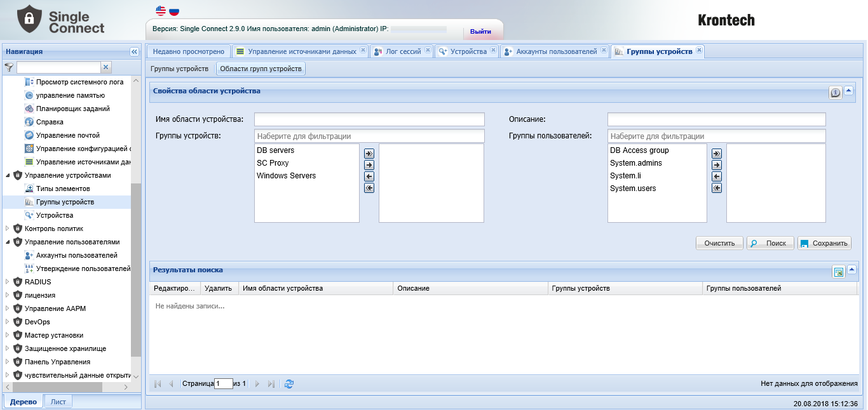
Task: Focus device groups filter field
Action: 369,136
